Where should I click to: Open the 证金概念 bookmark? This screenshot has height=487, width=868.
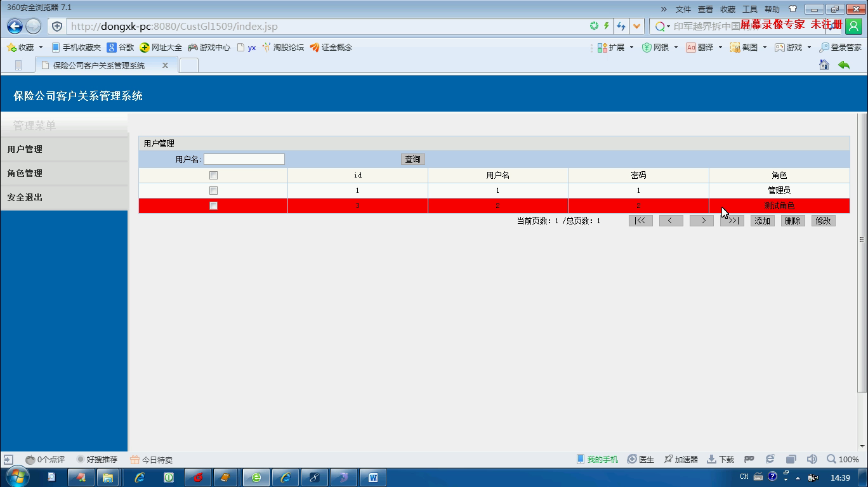(x=331, y=48)
